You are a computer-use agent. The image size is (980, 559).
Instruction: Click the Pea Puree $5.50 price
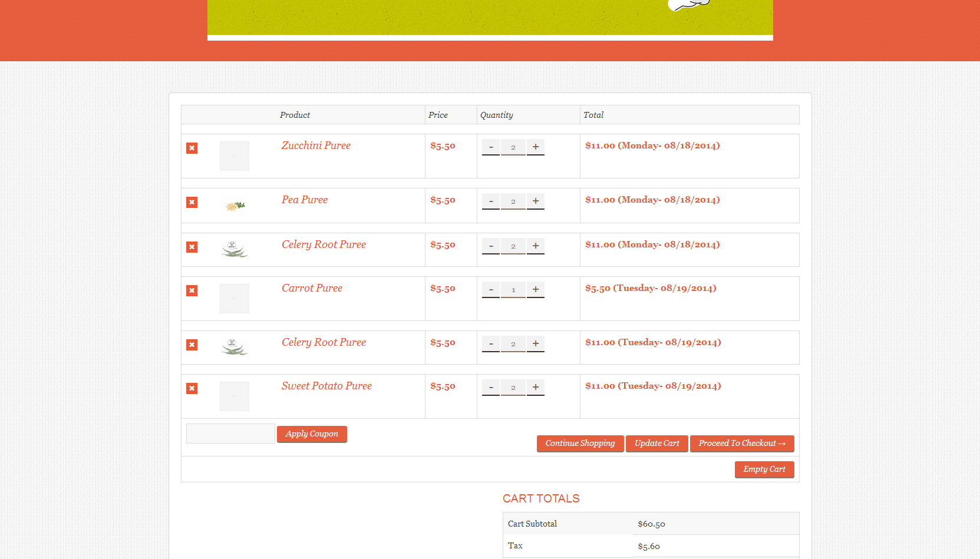pos(443,200)
